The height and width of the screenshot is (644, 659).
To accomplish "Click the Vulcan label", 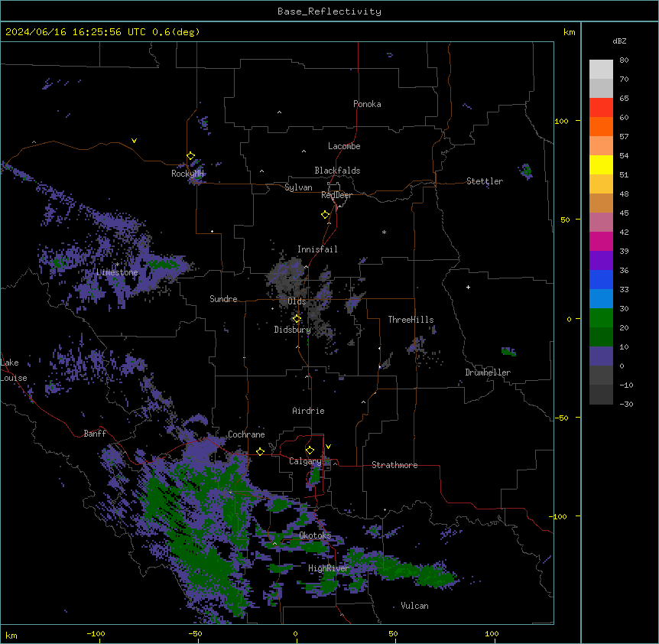I will point(414,606).
